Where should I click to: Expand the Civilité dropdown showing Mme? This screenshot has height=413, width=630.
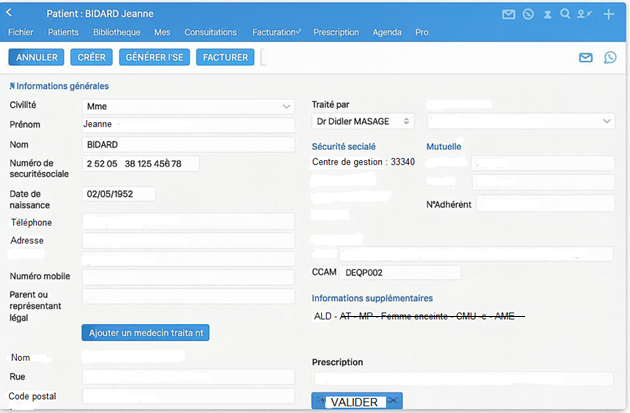[188, 105]
